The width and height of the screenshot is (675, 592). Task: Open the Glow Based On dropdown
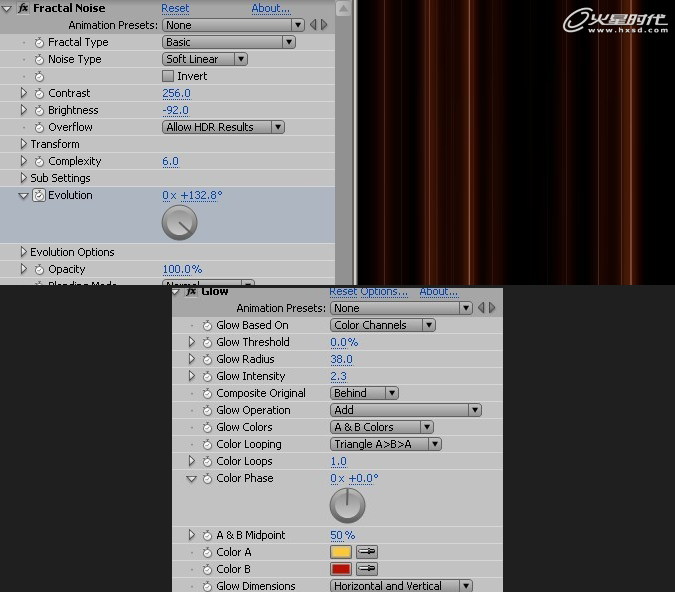[383, 325]
